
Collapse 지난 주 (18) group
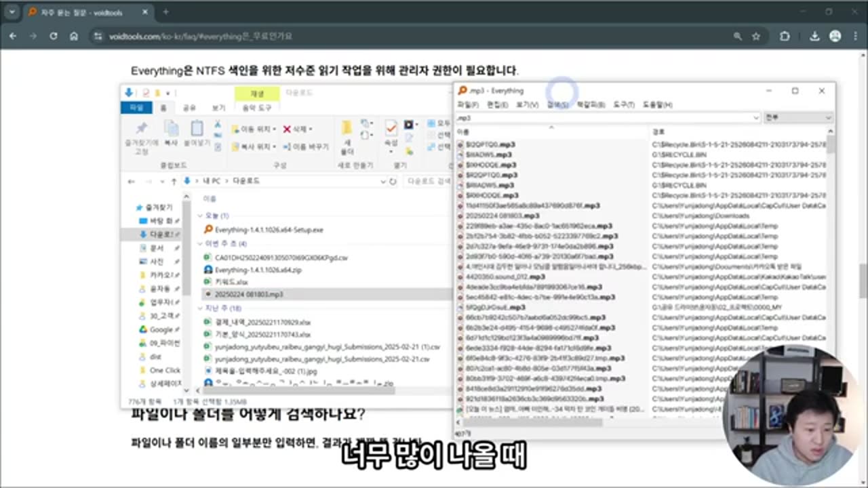201,308
